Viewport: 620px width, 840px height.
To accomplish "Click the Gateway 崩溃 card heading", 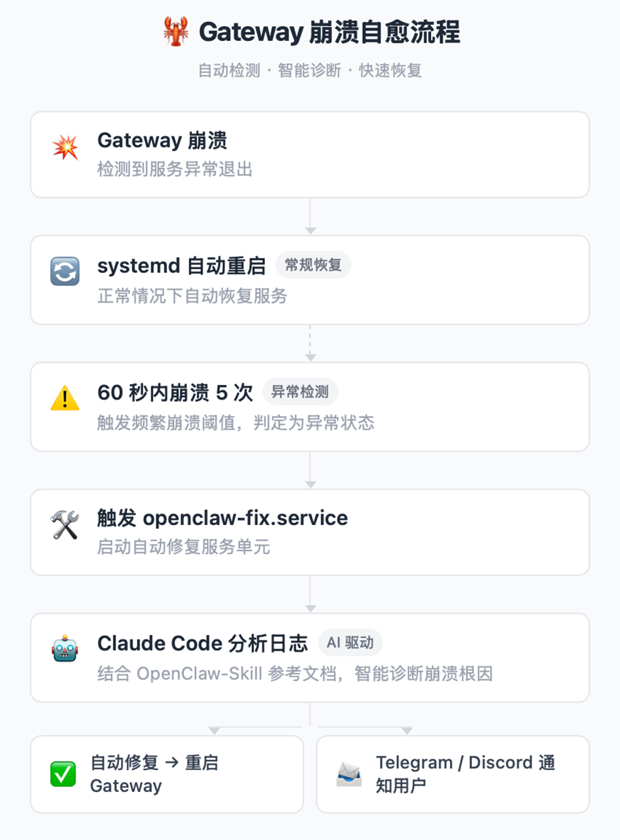I will point(162,141).
